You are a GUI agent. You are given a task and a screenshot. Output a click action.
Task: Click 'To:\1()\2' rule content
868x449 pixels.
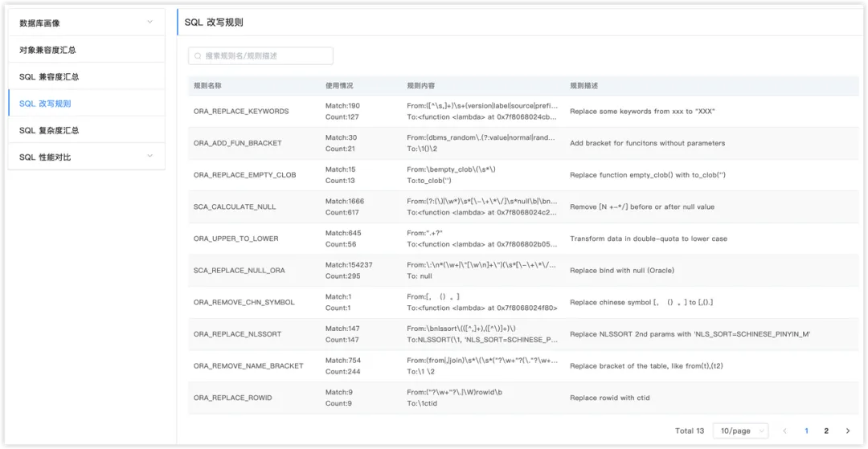click(422, 149)
